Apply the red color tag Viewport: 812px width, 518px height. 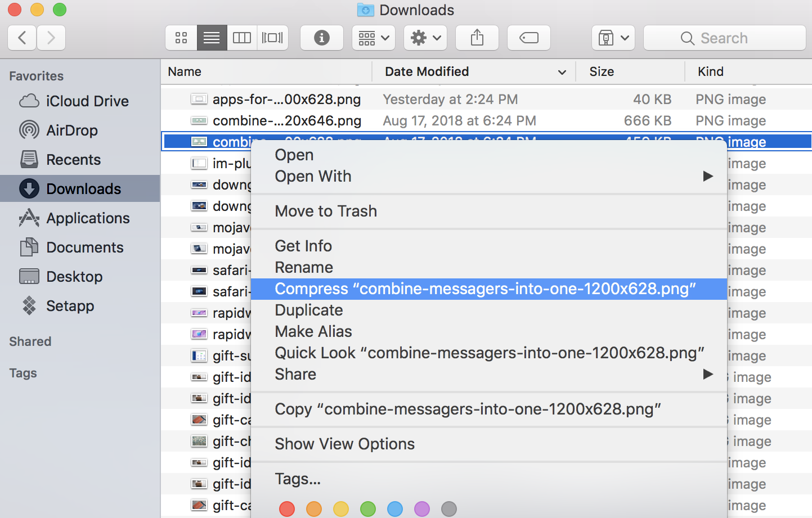[x=287, y=509]
